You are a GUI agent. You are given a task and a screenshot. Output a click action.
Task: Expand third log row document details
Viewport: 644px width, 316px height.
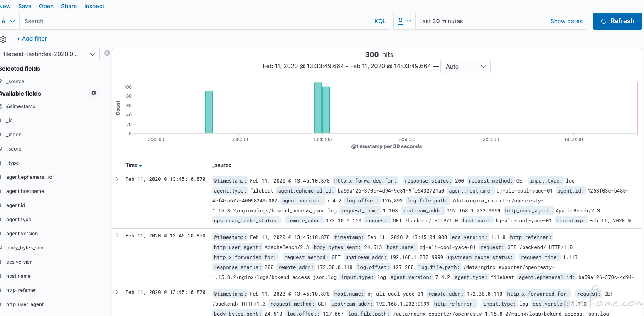point(117,292)
